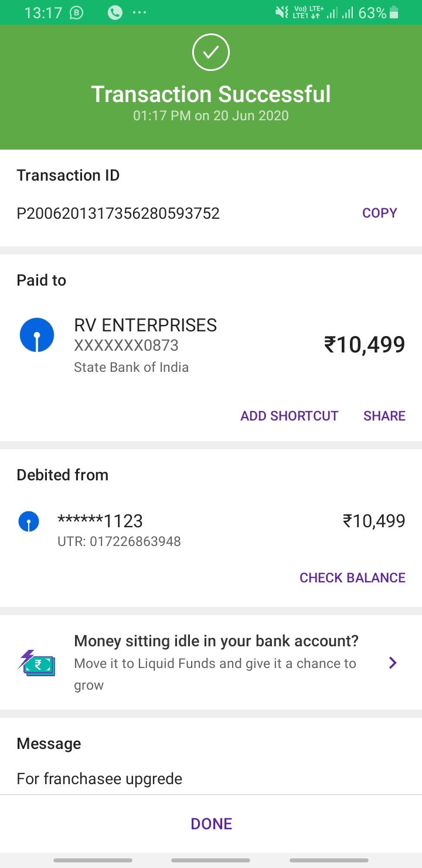
Task: Tap the WhatsApp call icon in status bar
Action: (x=115, y=12)
